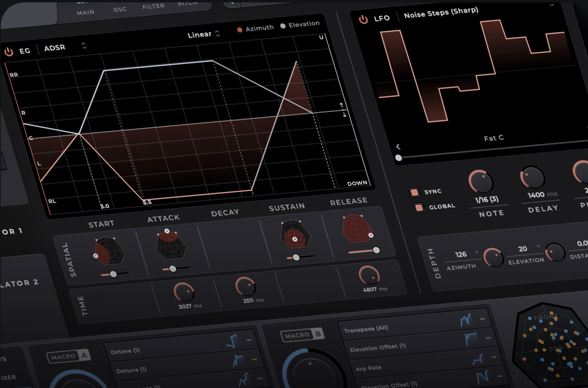Click the MACRO B label button
Image resolution: width=588 pixels, height=388 pixels.
[303, 335]
